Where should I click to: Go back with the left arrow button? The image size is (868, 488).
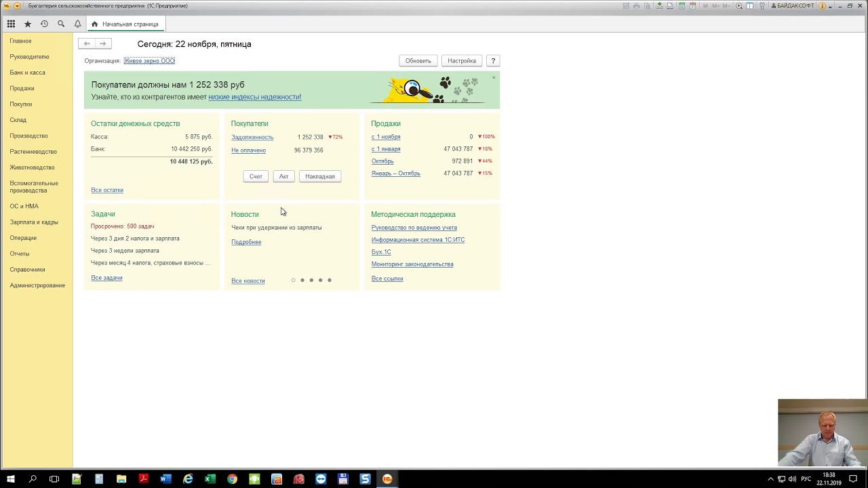coord(87,43)
